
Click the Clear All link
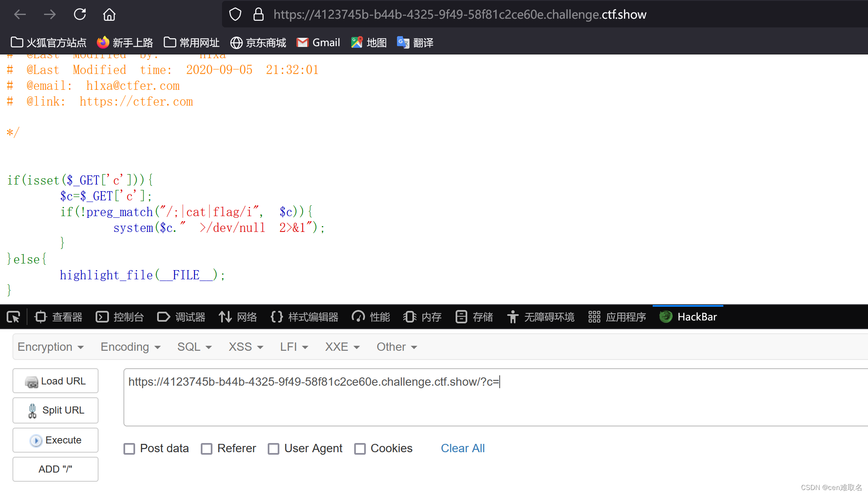463,448
